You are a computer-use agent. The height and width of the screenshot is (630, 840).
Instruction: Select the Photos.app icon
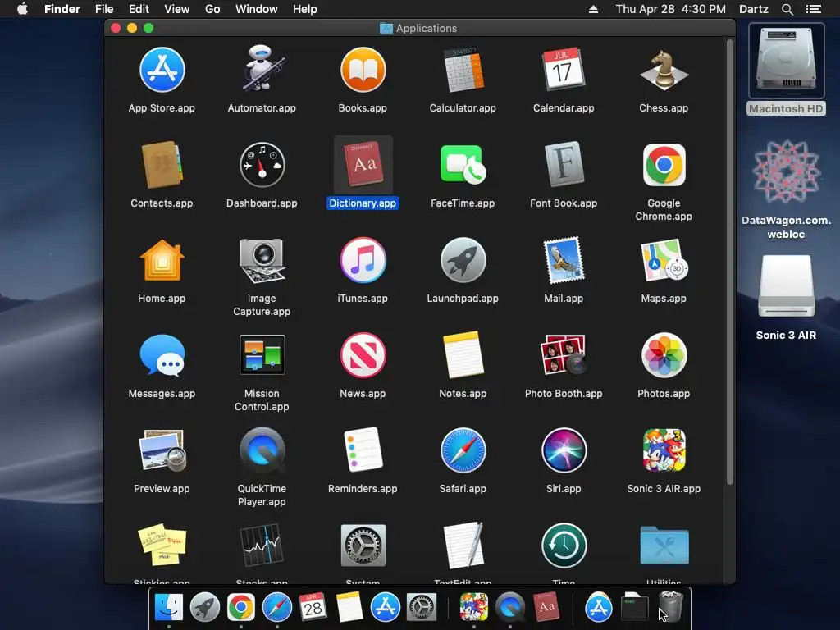[x=664, y=355]
